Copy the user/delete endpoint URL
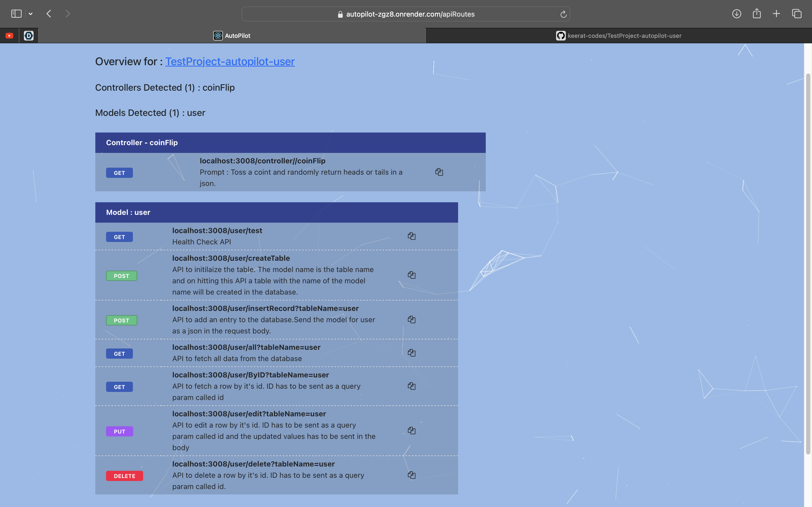Screen dimensions: 812x507 (x=411, y=475)
